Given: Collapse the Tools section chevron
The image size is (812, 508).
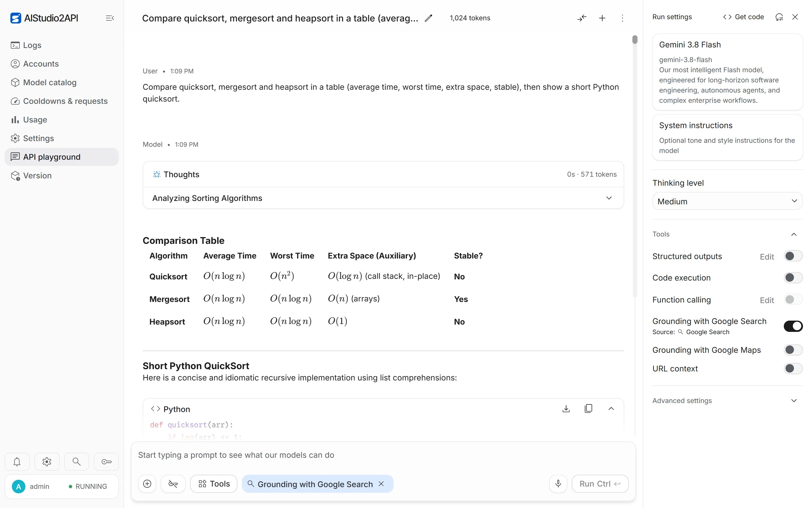Looking at the screenshot, I should click(794, 234).
